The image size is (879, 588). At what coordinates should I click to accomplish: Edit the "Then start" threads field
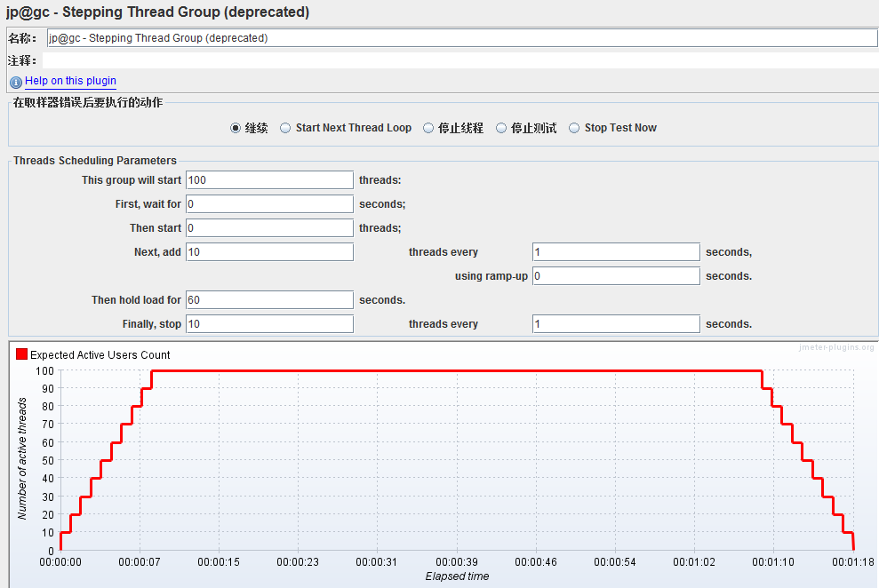tap(268, 227)
